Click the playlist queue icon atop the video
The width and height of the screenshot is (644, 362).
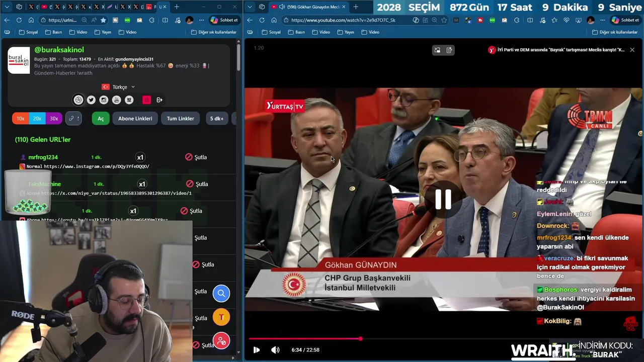coord(449,50)
